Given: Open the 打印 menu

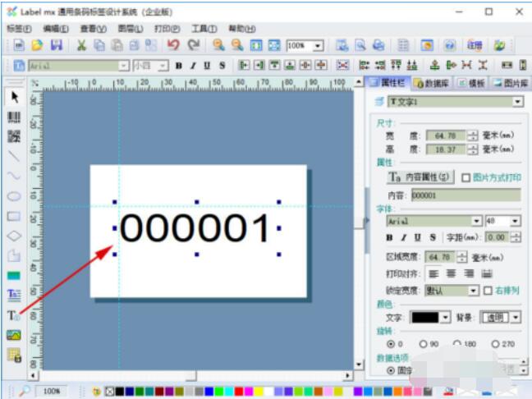Looking at the screenshot, I should (x=167, y=29).
